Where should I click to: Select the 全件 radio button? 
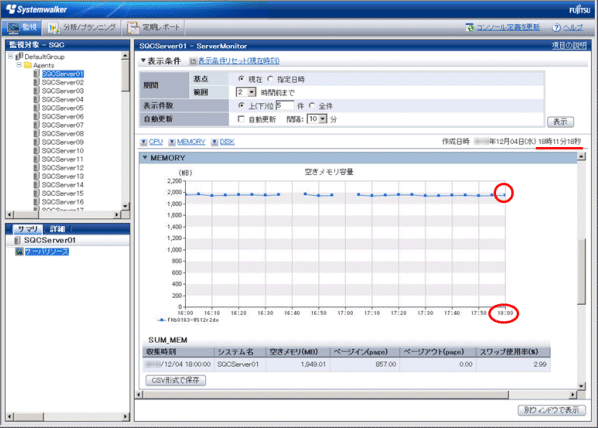312,105
